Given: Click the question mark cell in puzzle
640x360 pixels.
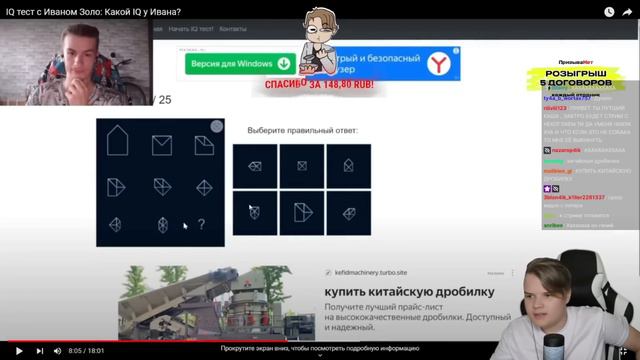Looking at the screenshot, I should (202, 224).
